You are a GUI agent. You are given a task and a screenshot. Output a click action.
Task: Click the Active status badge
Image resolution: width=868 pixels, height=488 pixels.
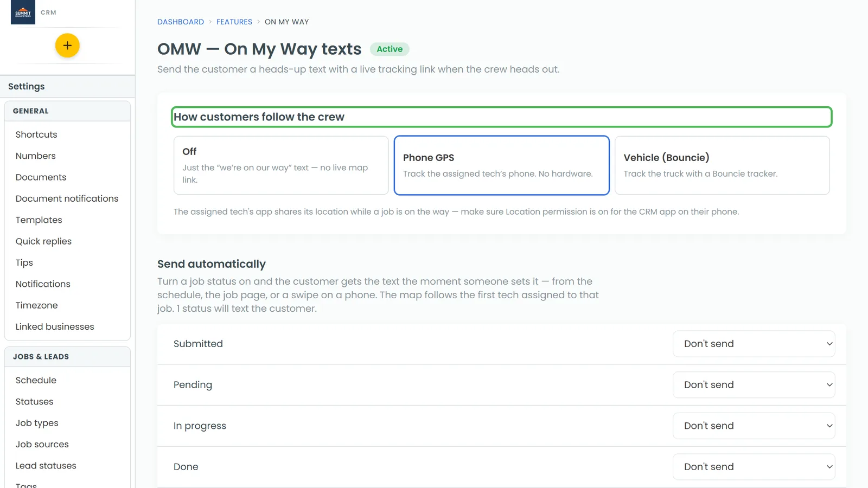click(x=390, y=49)
